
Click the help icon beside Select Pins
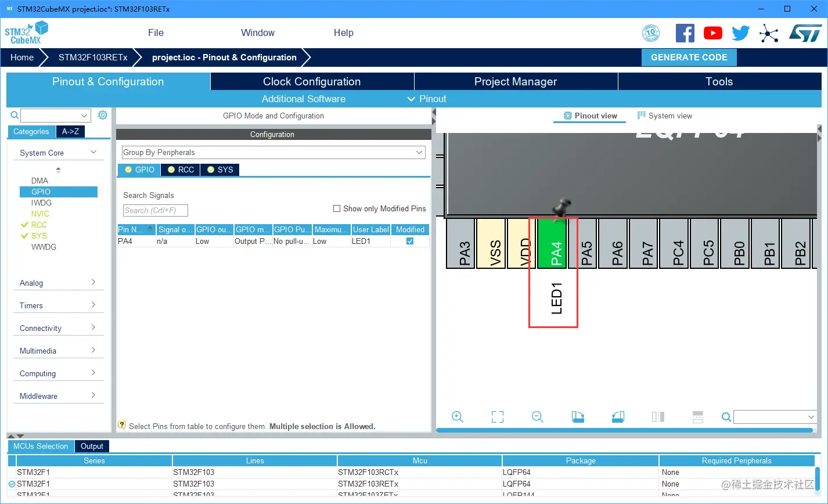(122, 425)
